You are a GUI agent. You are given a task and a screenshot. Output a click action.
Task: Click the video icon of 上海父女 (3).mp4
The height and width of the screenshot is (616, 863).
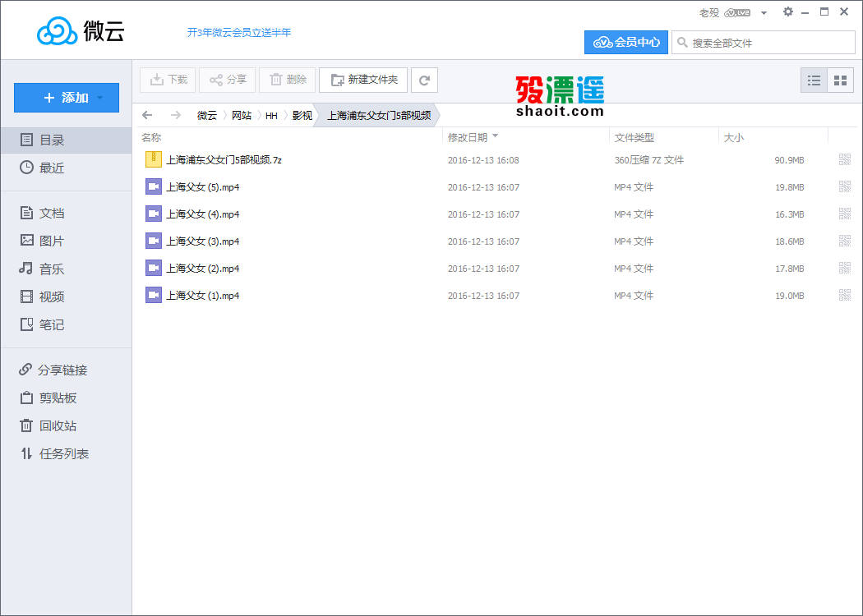[154, 241]
